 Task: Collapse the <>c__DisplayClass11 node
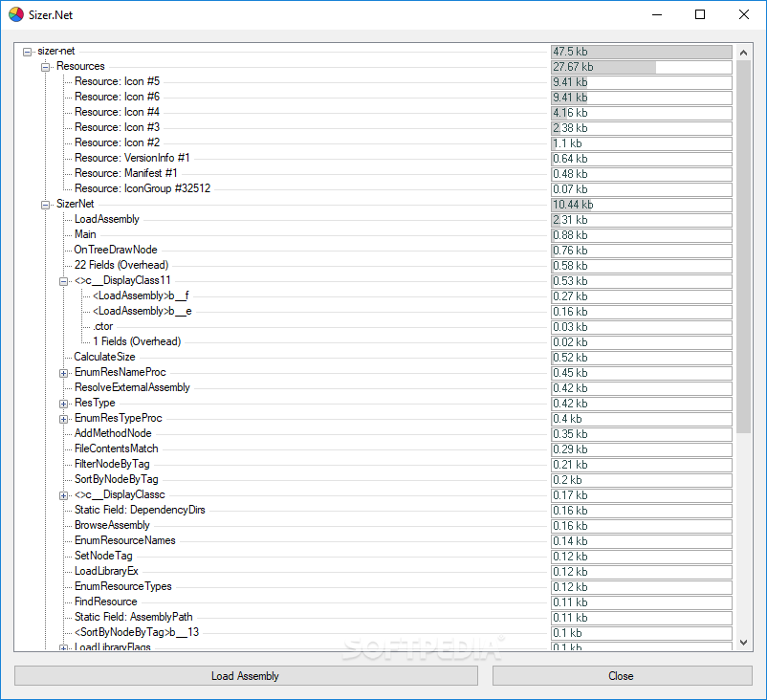pos(63,281)
